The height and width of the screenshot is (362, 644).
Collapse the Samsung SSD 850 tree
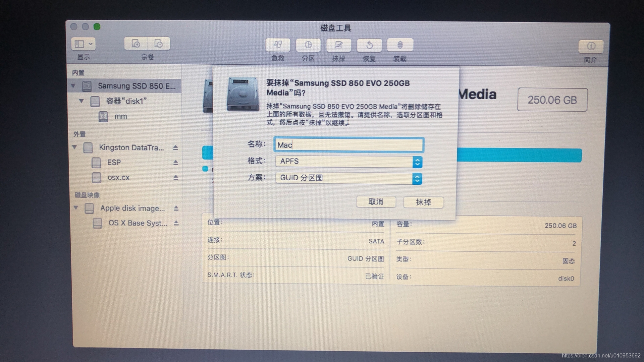[73, 86]
